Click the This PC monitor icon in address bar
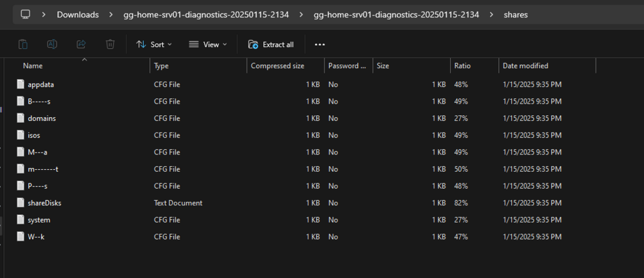This screenshot has width=644, height=278. click(x=26, y=14)
